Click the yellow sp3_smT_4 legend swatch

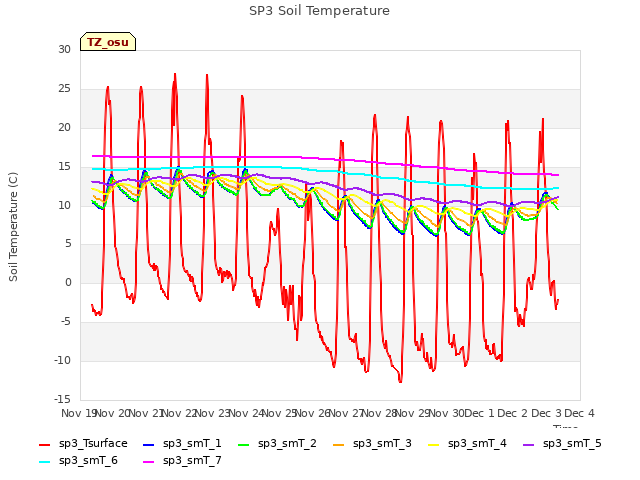[x=433, y=444]
